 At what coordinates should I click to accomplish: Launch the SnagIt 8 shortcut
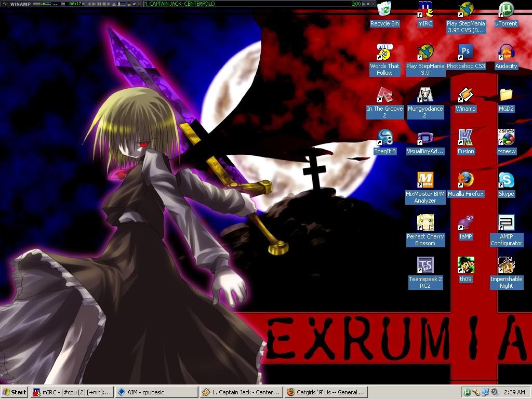tap(384, 142)
